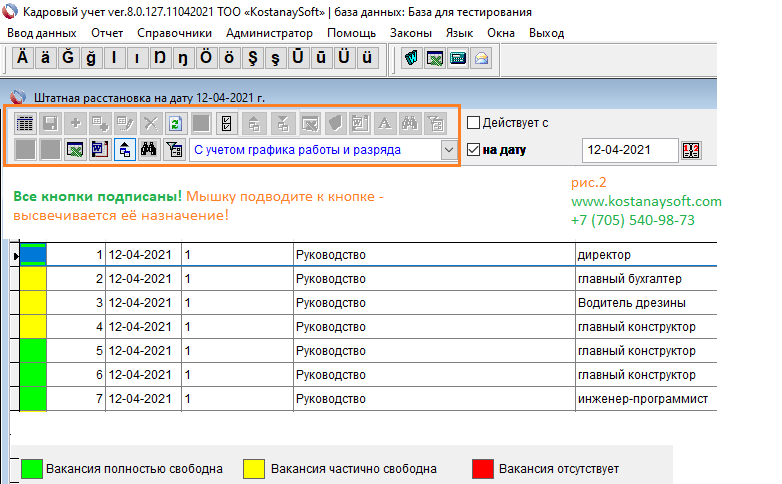Click the grayed-out move-down hierarchy icon
782x484 pixels.
click(x=283, y=123)
